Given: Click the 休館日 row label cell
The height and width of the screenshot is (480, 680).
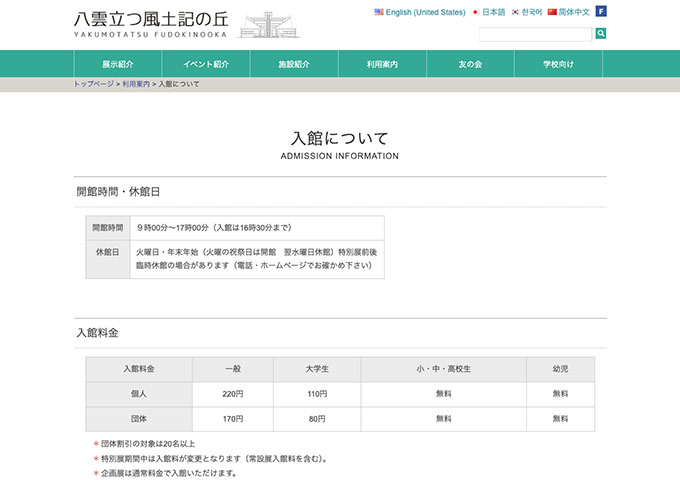Looking at the screenshot, I should (108, 259).
